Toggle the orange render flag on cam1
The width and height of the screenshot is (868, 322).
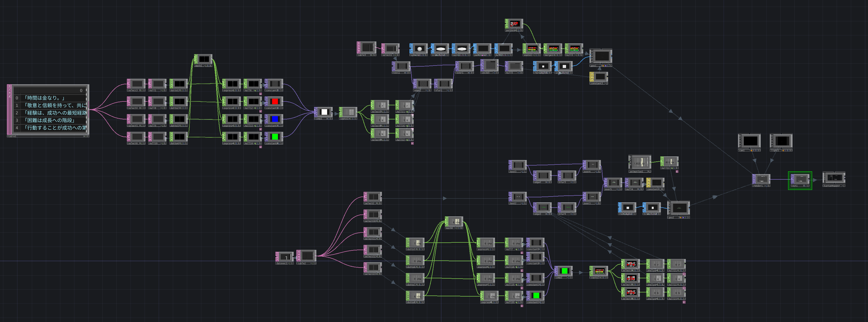click(x=752, y=150)
